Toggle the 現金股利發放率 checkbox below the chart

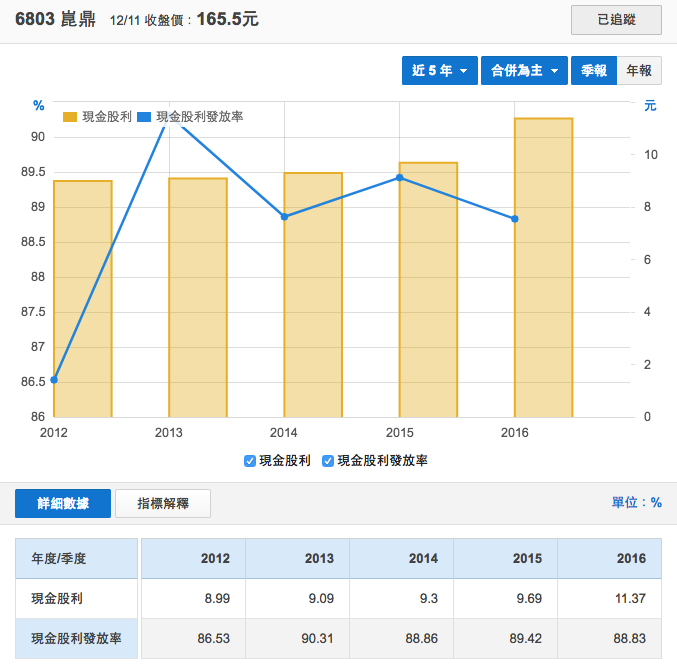(x=329, y=461)
